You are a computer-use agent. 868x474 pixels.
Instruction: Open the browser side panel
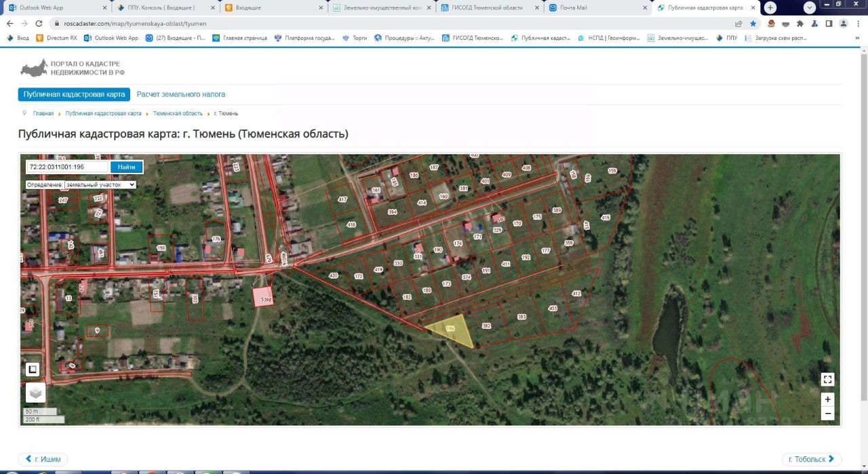pos(829,23)
